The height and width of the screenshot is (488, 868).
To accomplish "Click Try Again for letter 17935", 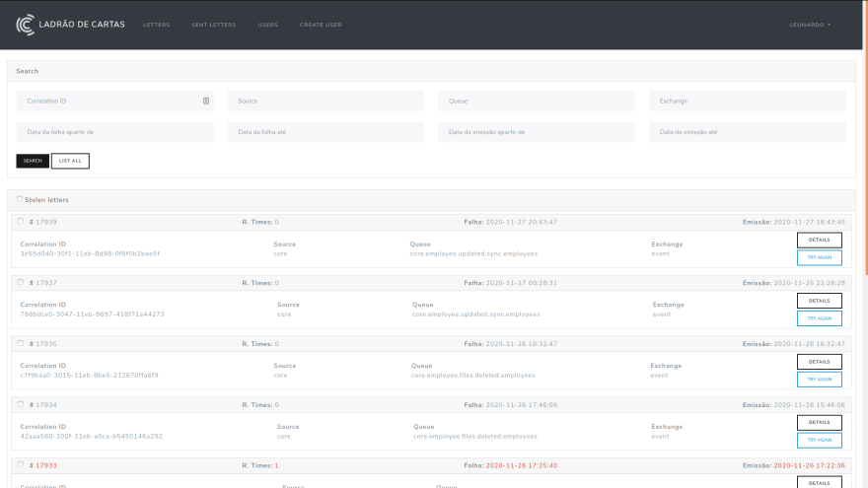I will pyautogui.click(x=820, y=380).
